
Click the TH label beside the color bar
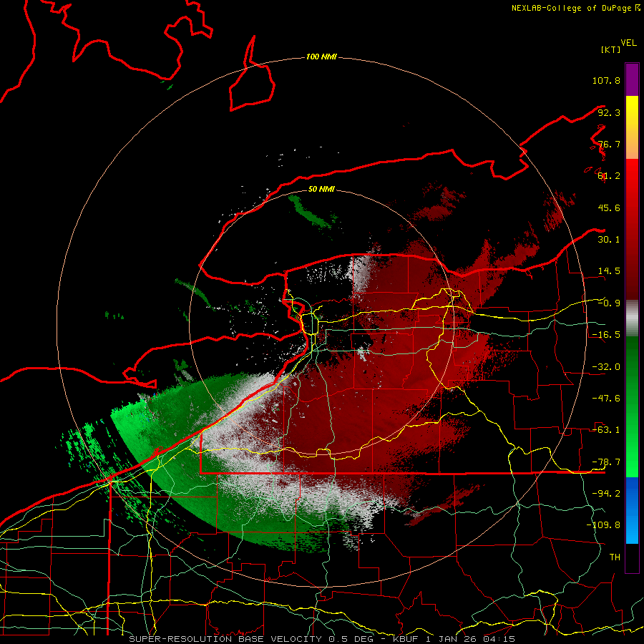coord(615,557)
